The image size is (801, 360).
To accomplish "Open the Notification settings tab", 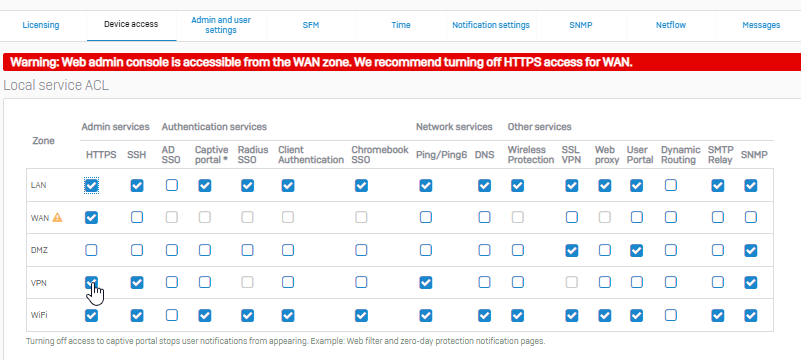I will coord(491,25).
